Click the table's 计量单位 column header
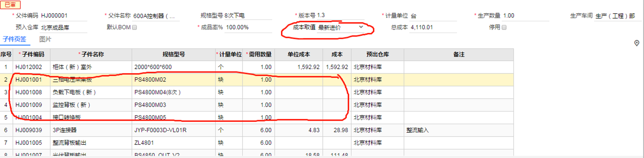 [x=229, y=54]
